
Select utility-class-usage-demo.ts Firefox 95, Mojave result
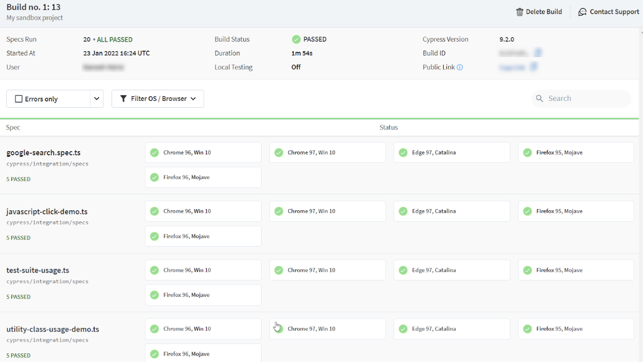[576, 329]
